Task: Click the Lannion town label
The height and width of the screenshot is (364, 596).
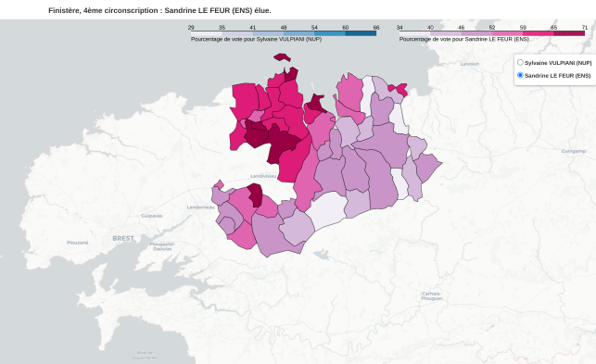Action: (x=469, y=64)
